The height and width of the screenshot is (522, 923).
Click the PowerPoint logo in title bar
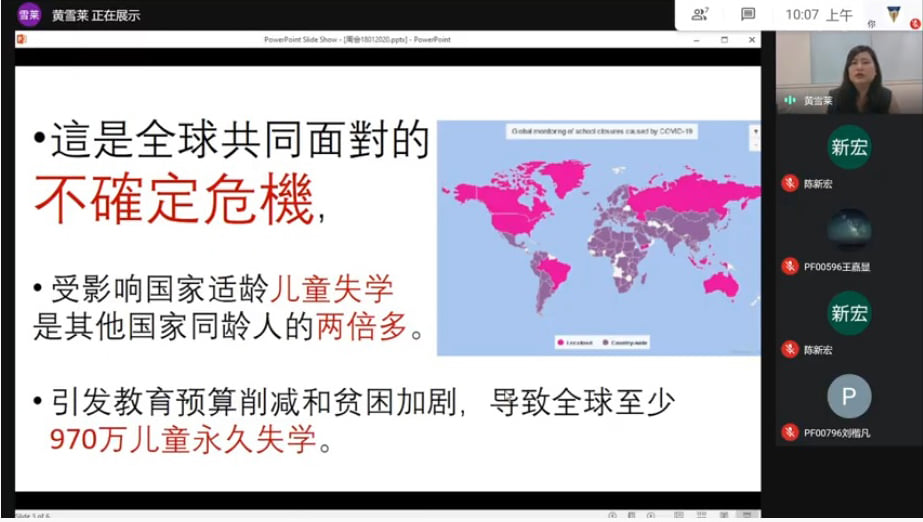pyautogui.click(x=22, y=39)
